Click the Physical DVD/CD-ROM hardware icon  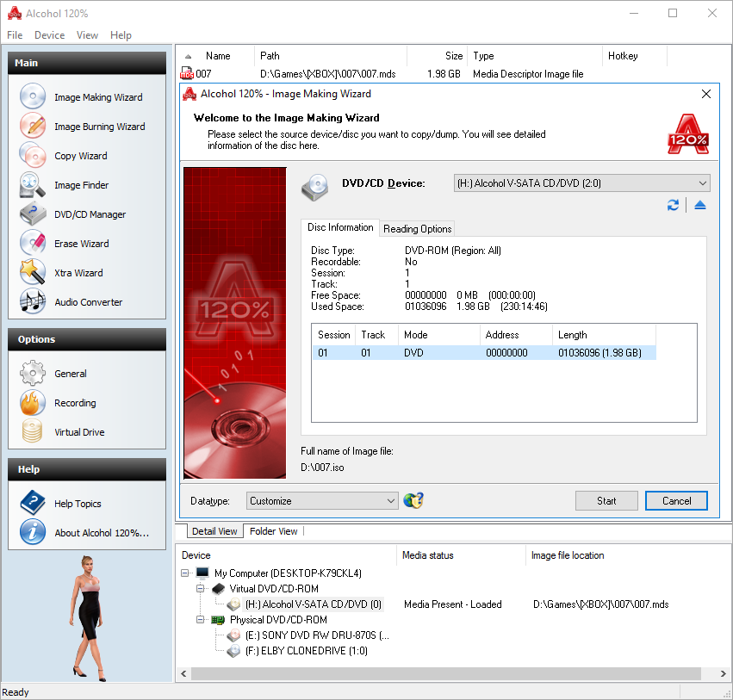click(218, 620)
